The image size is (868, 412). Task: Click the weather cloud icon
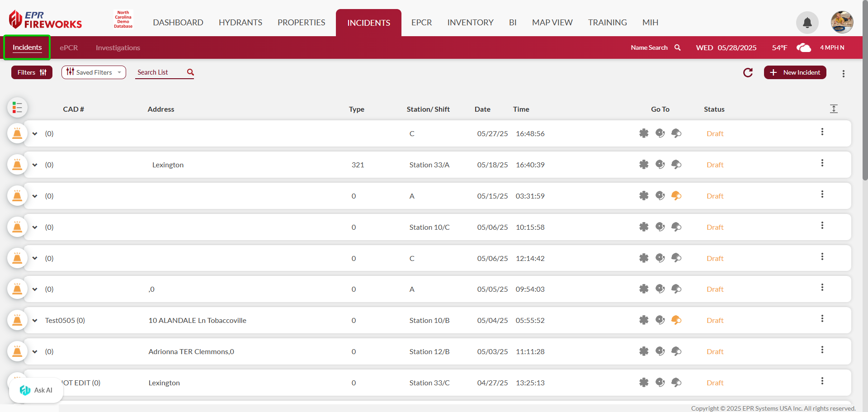point(803,47)
